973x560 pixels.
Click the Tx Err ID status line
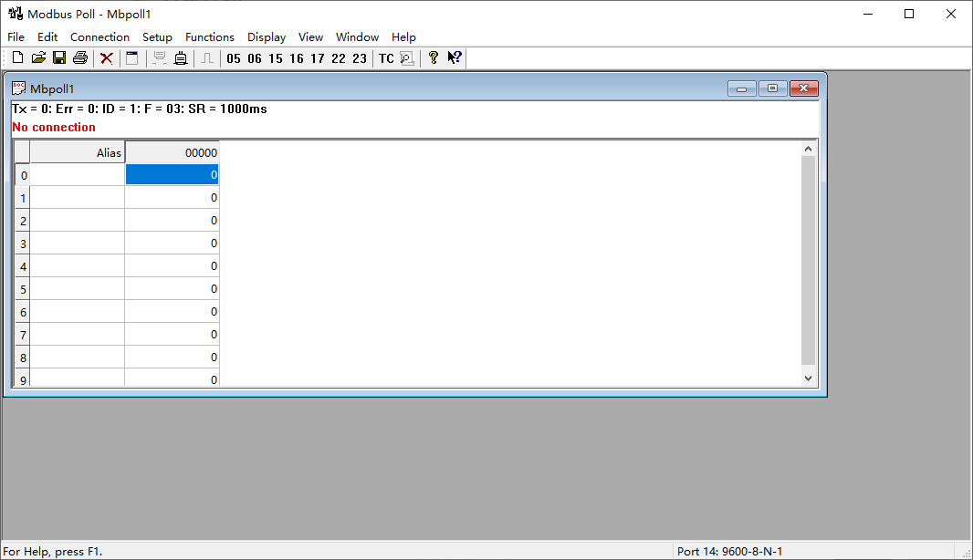coord(140,109)
